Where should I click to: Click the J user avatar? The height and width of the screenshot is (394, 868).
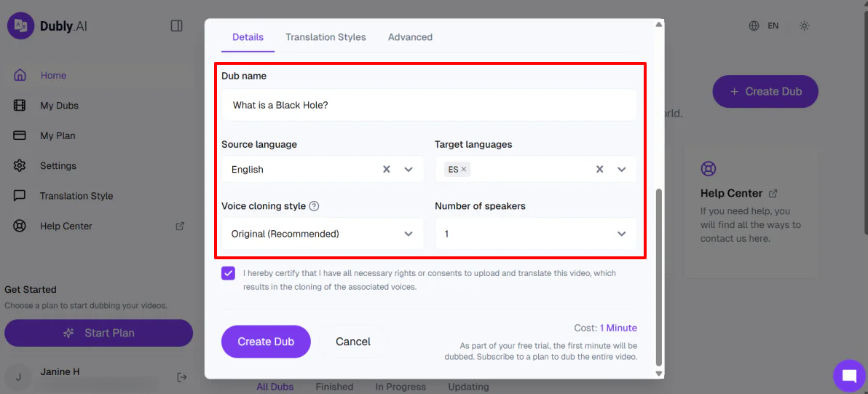18,377
